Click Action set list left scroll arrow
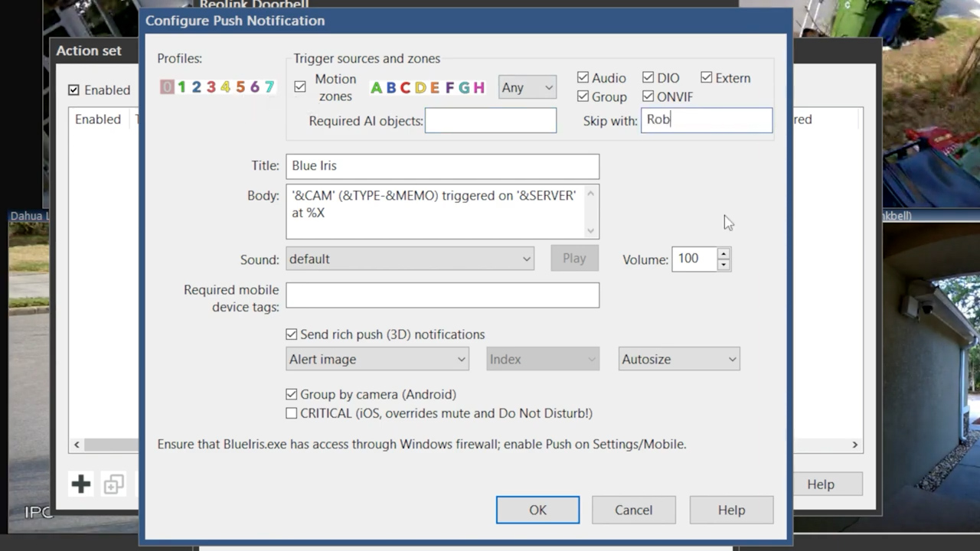This screenshot has width=980, height=551. (x=77, y=445)
